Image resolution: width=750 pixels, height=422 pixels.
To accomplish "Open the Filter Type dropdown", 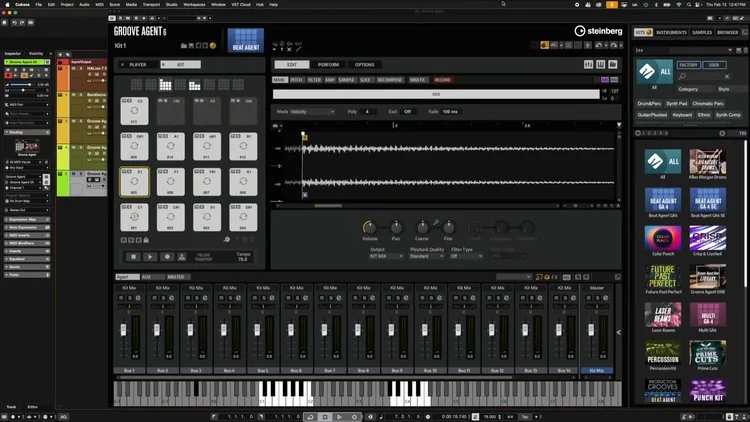I will tap(466, 256).
